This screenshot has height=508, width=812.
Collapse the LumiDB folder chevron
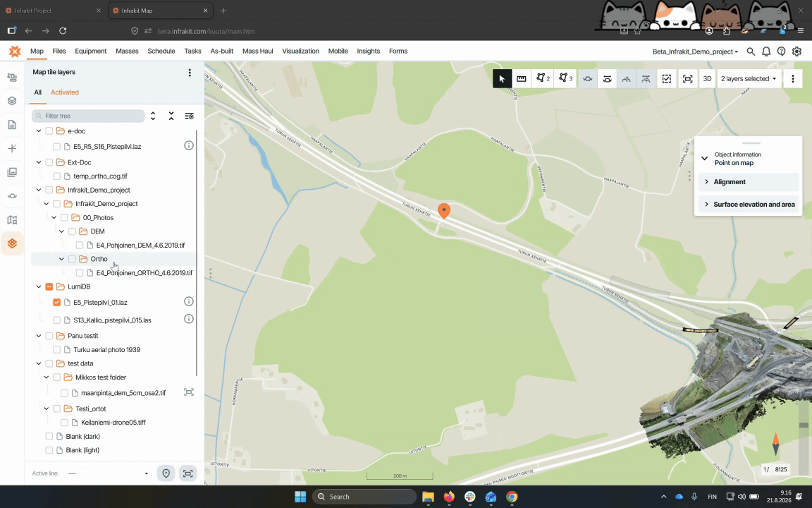click(39, 286)
